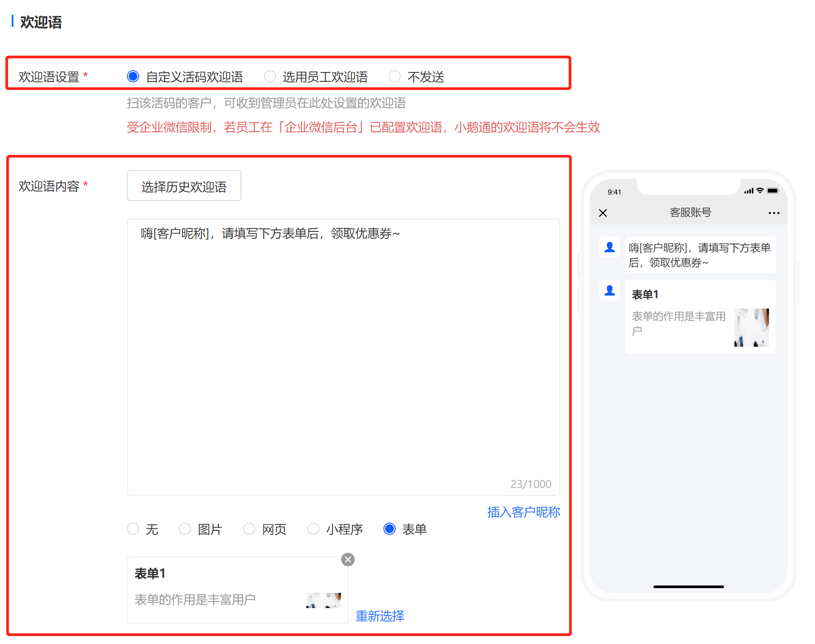Open the 表单1 form card in editor

237,590
